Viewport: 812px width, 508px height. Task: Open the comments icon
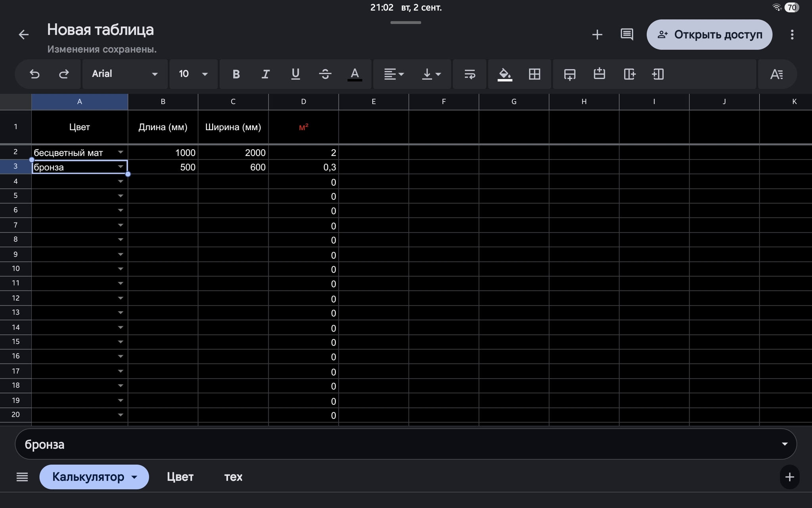click(626, 35)
